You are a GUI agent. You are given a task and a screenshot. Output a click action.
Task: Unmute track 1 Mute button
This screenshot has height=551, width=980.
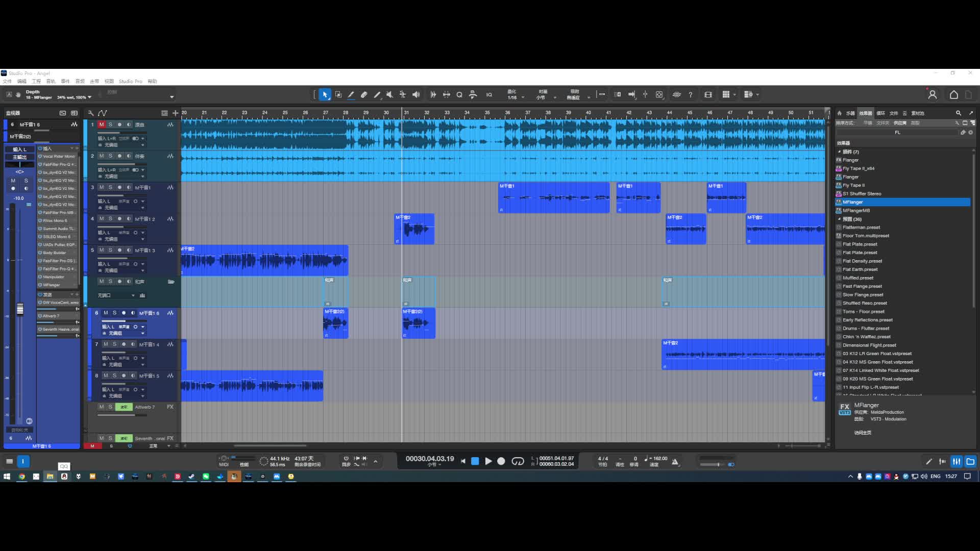[x=102, y=124]
